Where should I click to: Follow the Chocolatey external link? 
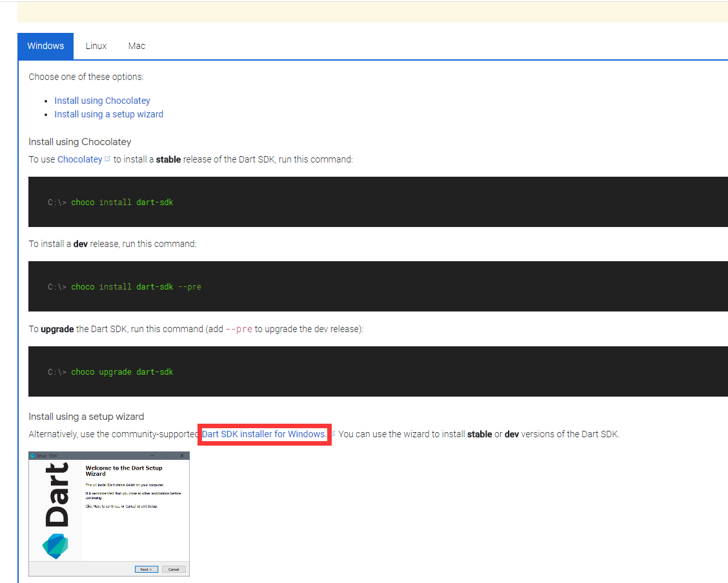coord(80,159)
